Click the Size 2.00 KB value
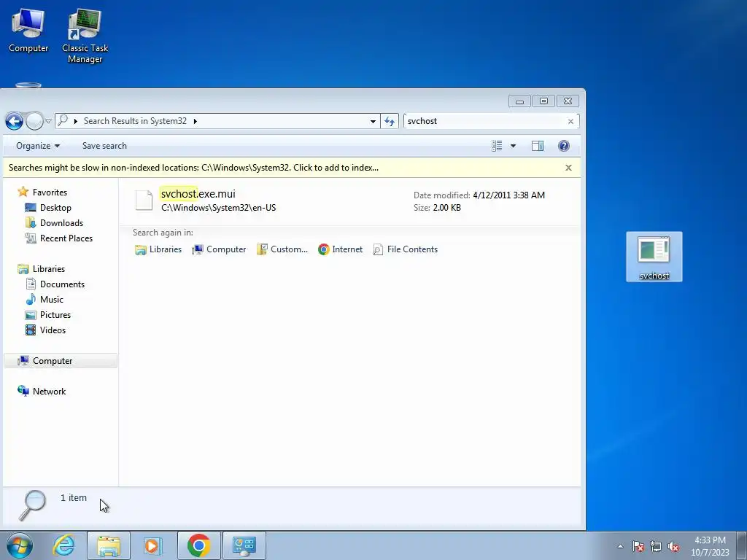747x560 pixels. click(x=447, y=208)
